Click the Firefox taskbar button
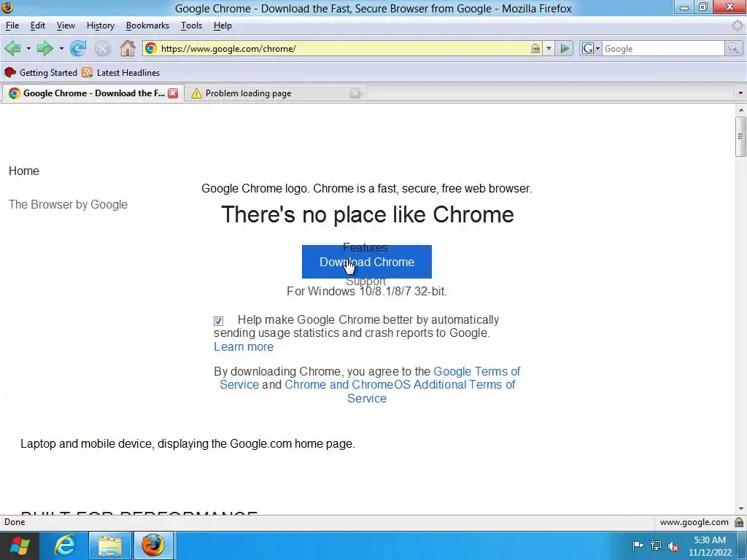Image resolution: width=747 pixels, height=560 pixels. pos(153,545)
